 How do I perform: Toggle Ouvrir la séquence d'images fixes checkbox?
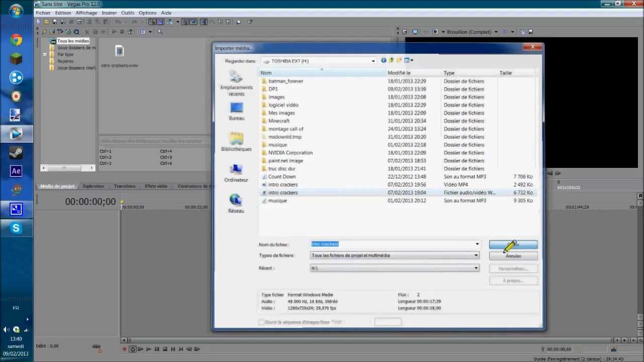tap(262, 322)
